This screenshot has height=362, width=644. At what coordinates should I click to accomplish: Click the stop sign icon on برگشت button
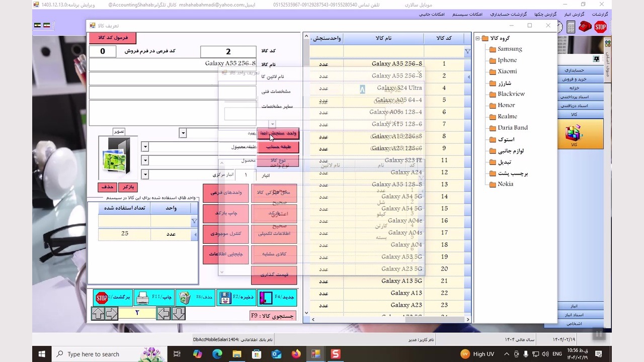click(x=102, y=298)
